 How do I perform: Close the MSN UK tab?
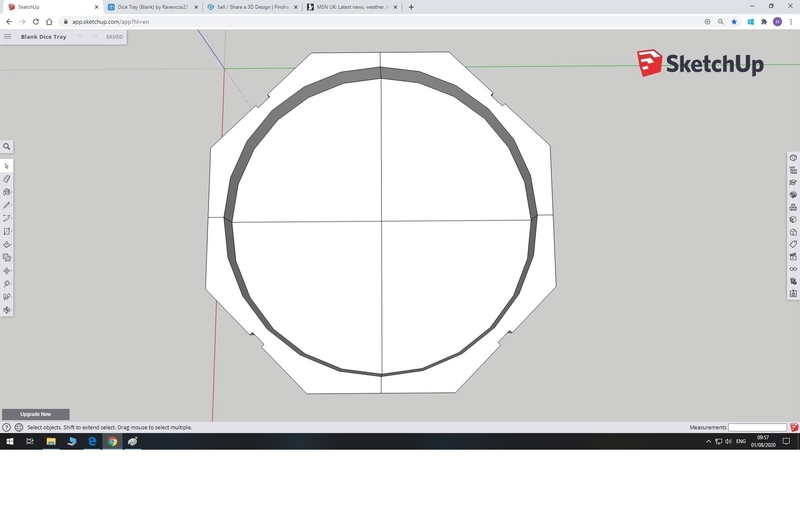(395, 7)
